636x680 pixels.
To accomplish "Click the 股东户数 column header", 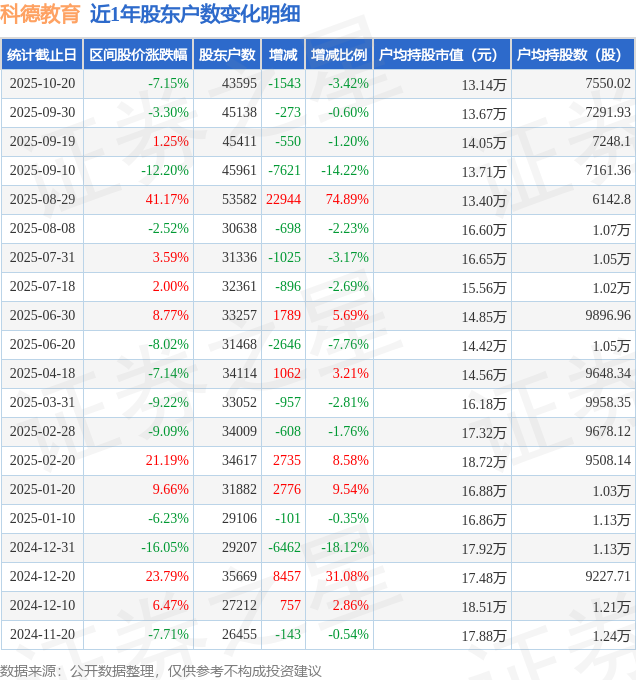I will coord(227,55).
